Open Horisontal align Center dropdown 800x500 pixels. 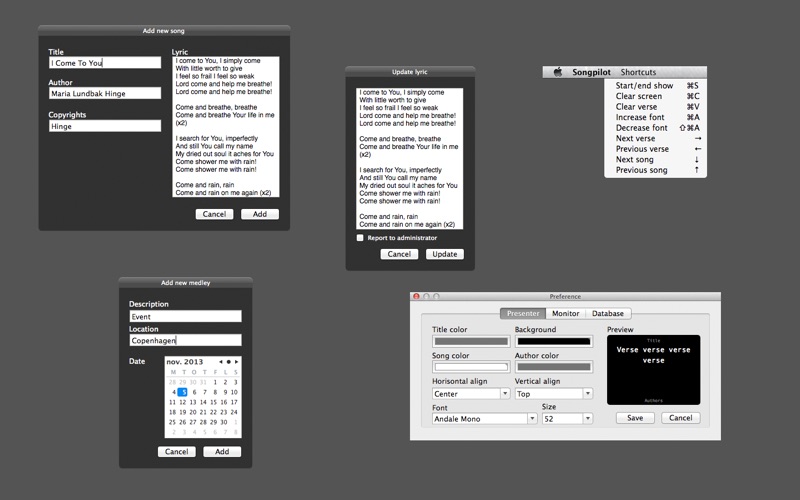point(471,394)
